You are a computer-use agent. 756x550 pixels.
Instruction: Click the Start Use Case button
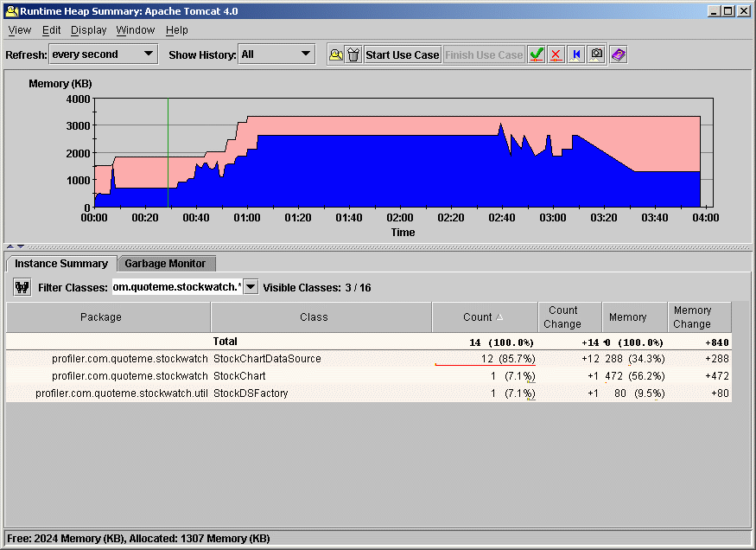[x=402, y=54]
